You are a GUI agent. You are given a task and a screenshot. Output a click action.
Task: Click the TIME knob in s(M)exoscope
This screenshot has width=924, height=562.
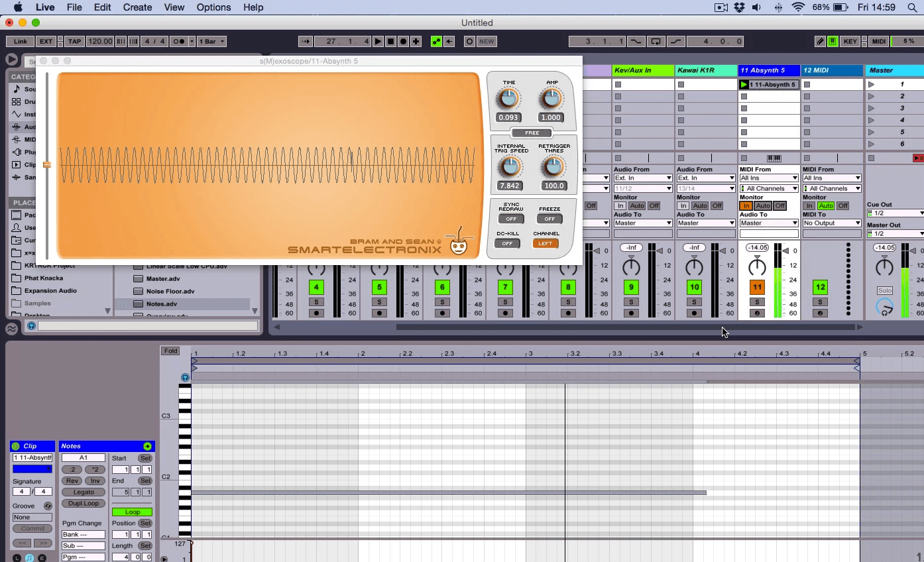point(508,99)
